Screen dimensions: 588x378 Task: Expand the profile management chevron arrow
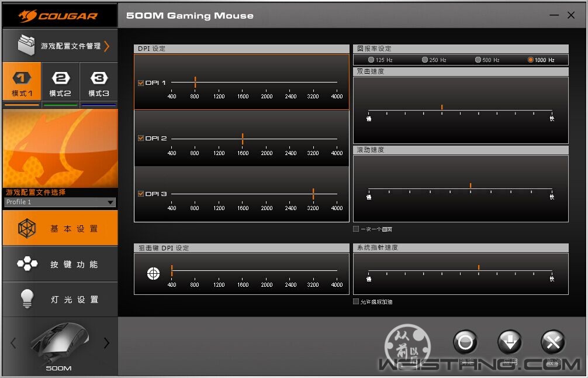click(107, 46)
